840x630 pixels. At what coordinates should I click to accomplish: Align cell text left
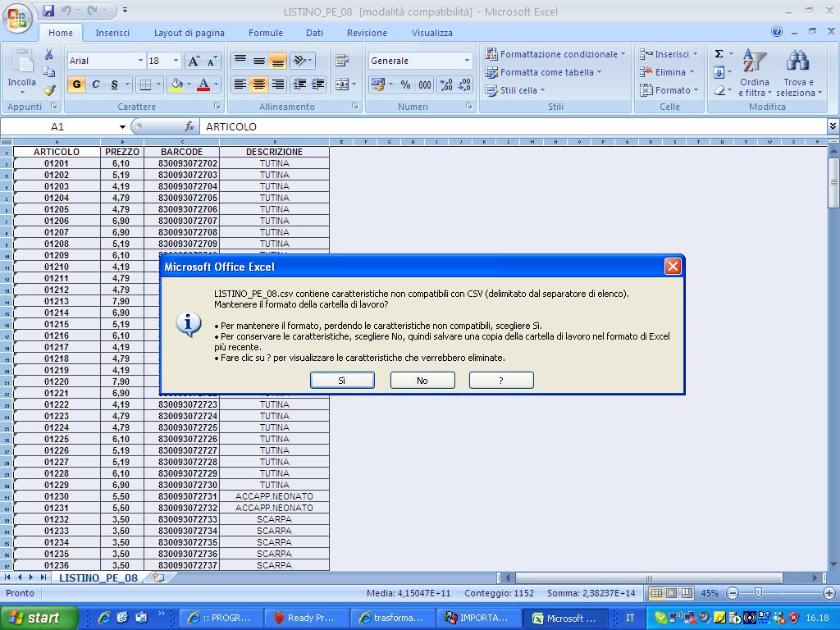tap(240, 84)
